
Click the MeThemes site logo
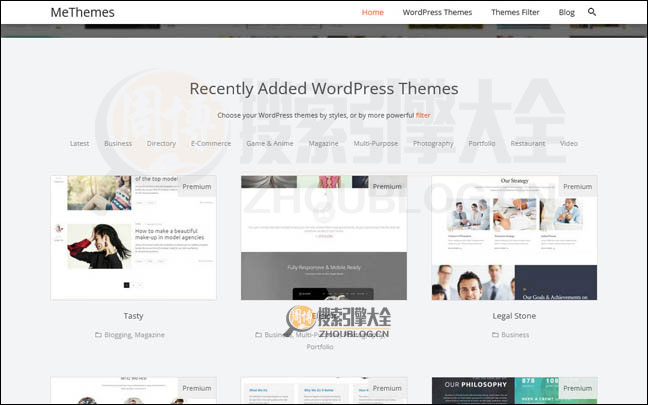83,12
